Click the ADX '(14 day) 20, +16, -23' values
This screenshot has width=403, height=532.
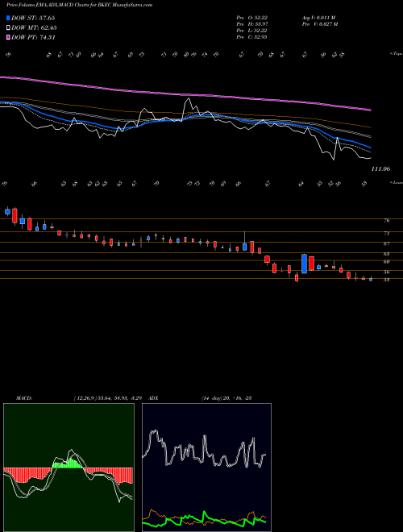pos(226,398)
